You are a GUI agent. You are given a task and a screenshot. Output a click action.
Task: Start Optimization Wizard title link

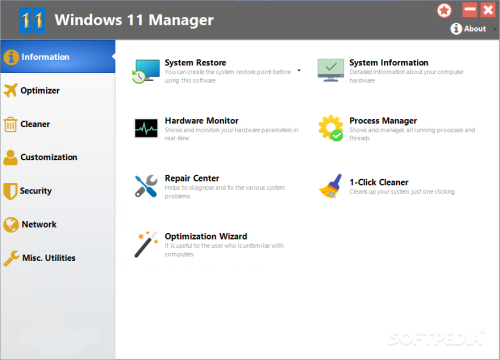[x=206, y=236]
